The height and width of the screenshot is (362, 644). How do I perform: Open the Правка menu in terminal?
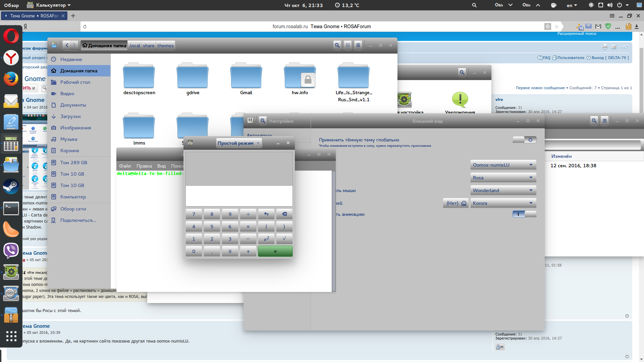144,166
